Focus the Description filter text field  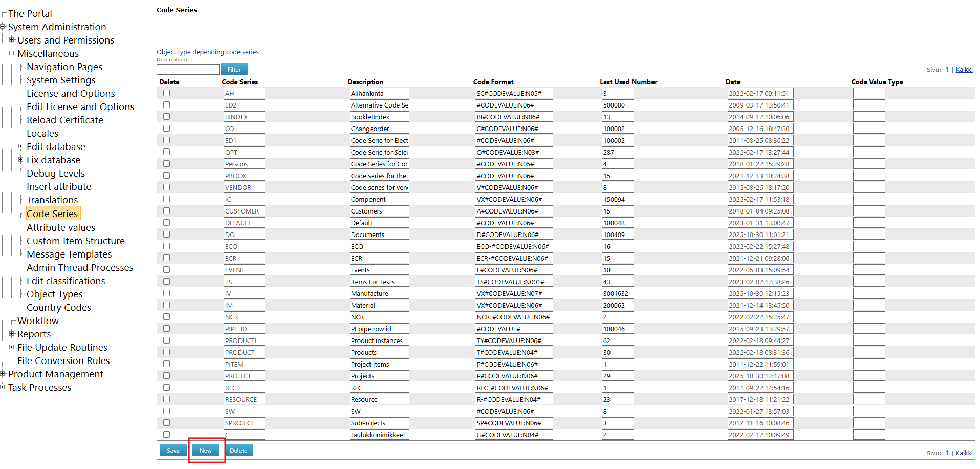tap(188, 70)
